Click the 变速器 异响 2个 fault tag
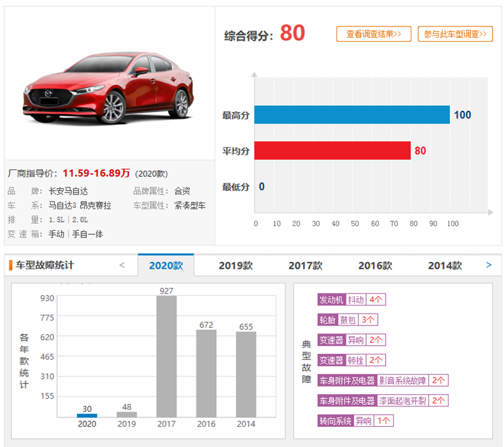504x447 pixels. (x=352, y=340)
